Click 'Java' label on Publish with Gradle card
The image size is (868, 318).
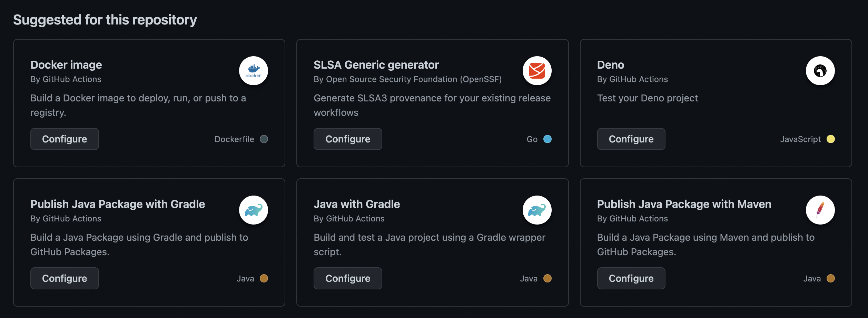245,279
